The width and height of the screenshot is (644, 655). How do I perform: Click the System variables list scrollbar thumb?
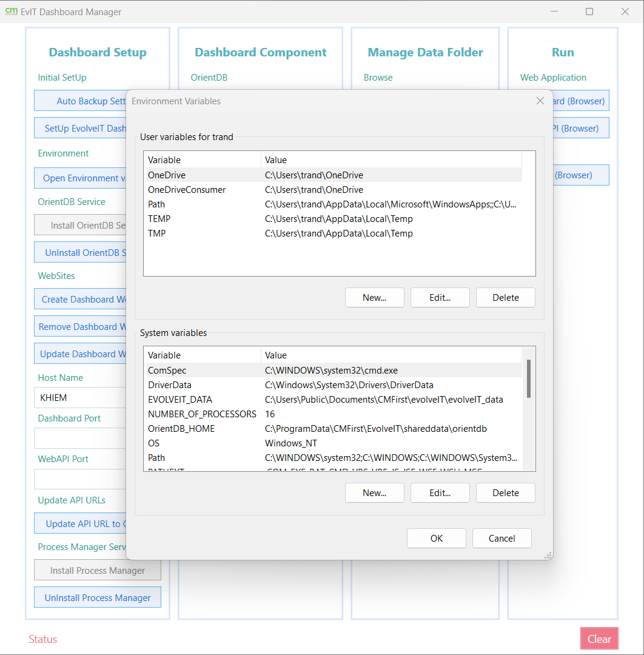coord(529,378)
